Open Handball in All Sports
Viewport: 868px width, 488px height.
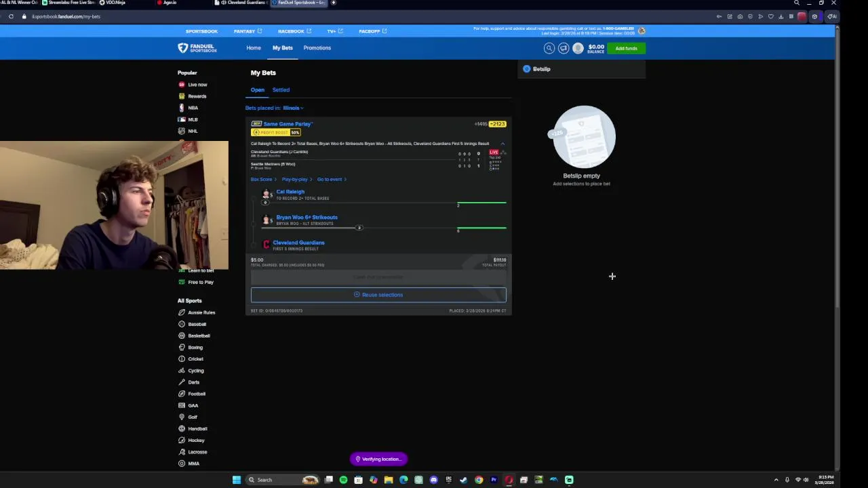pos(193,428)
